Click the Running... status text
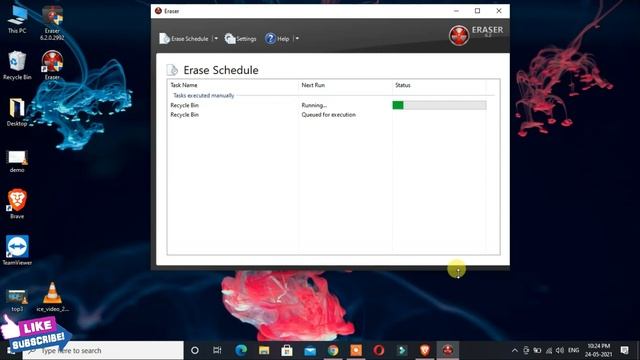640x360 pixels. pyautogui.click(x=314, y=105)
